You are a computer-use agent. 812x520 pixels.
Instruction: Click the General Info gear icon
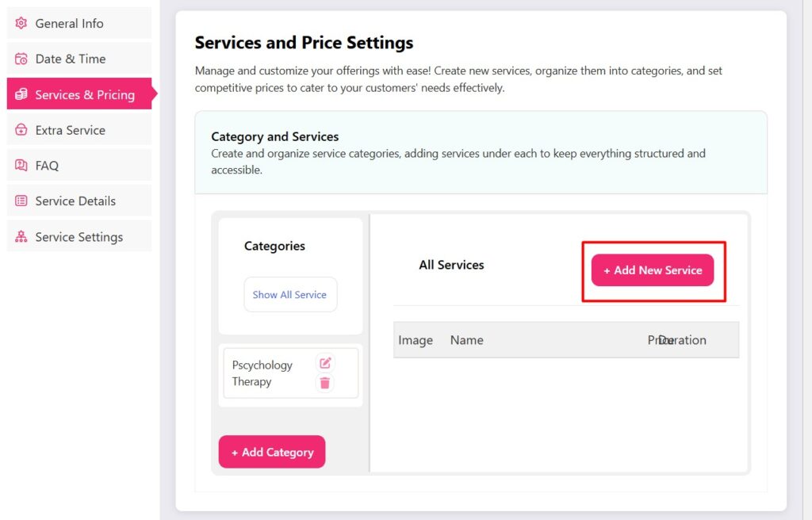[x=21, y=23]
